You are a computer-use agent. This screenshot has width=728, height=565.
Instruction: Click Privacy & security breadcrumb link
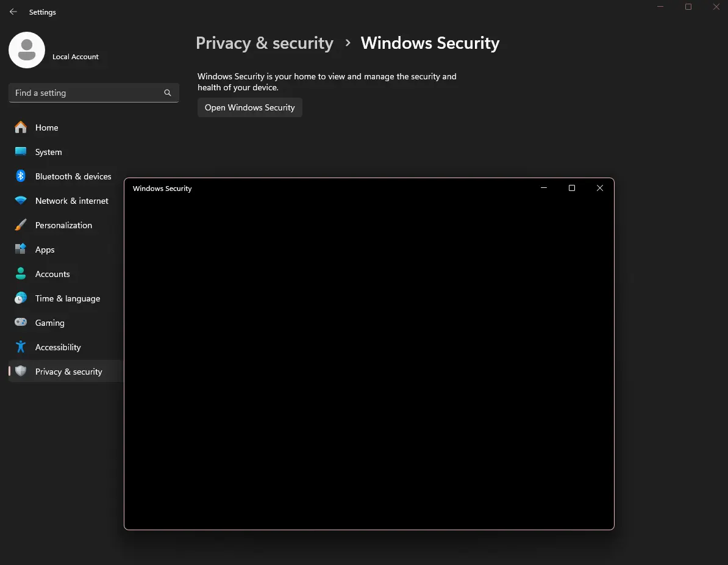[265, 43]
